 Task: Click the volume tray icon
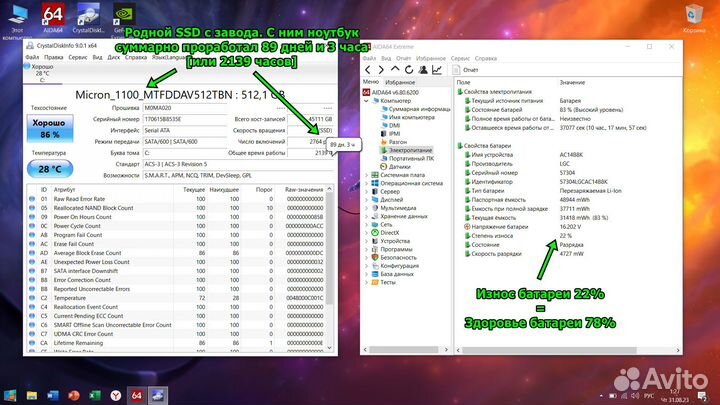click(x=635, y=395)
